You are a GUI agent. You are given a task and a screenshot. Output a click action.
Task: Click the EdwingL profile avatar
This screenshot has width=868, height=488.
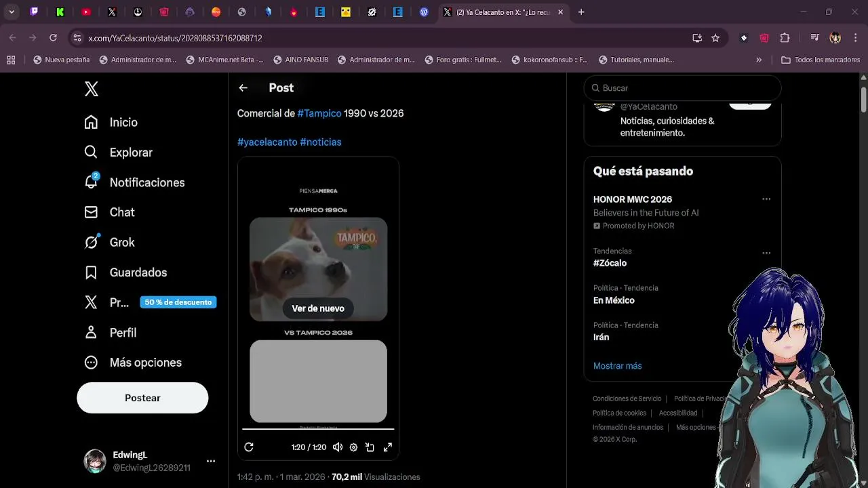click(x=95, y=461)
